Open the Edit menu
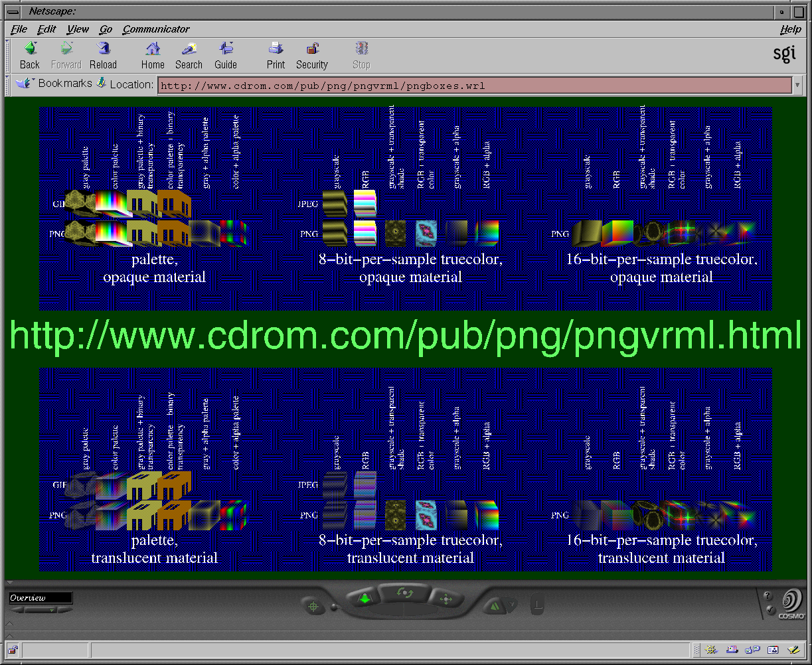This screenshot has height=665, width=812. (x=46, y=29)
